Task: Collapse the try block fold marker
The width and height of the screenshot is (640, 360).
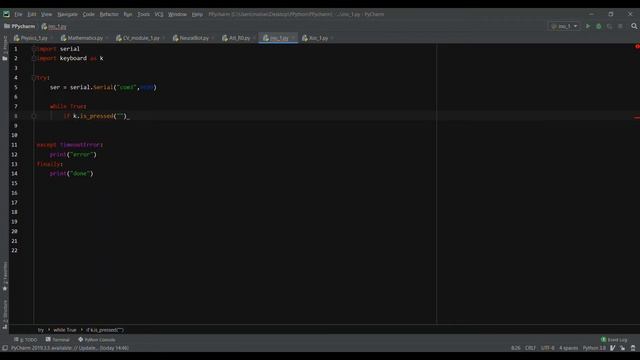Action: tap(34, 78)
